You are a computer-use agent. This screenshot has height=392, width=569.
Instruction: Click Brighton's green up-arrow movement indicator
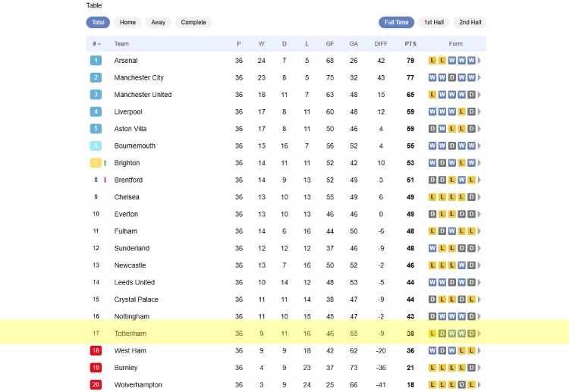(x=105, y=163)
